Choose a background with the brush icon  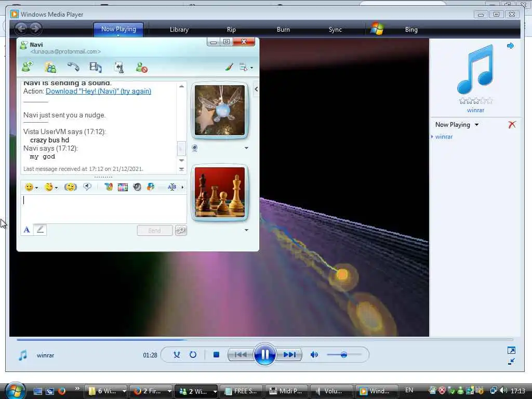[108, 187]
